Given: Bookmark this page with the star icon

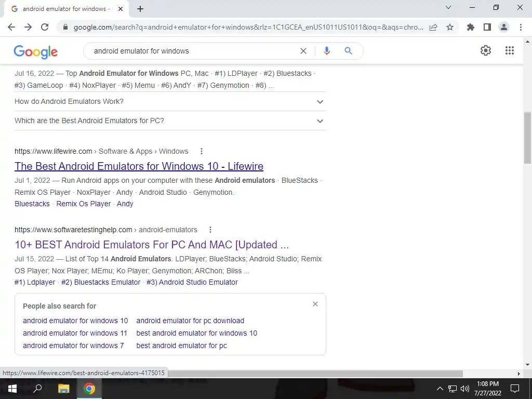Looking at the screenshot, I should (x=450, y=27).
